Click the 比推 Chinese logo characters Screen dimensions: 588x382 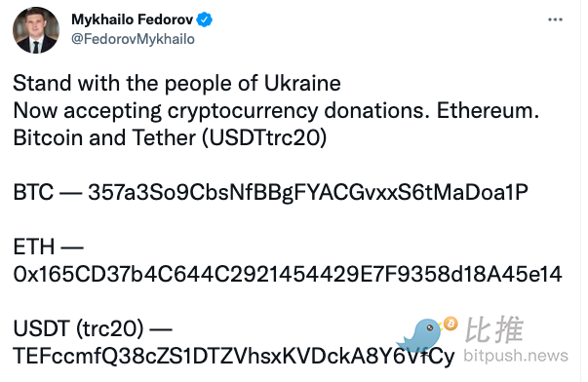pyautogui.click(x=493, y=329)
